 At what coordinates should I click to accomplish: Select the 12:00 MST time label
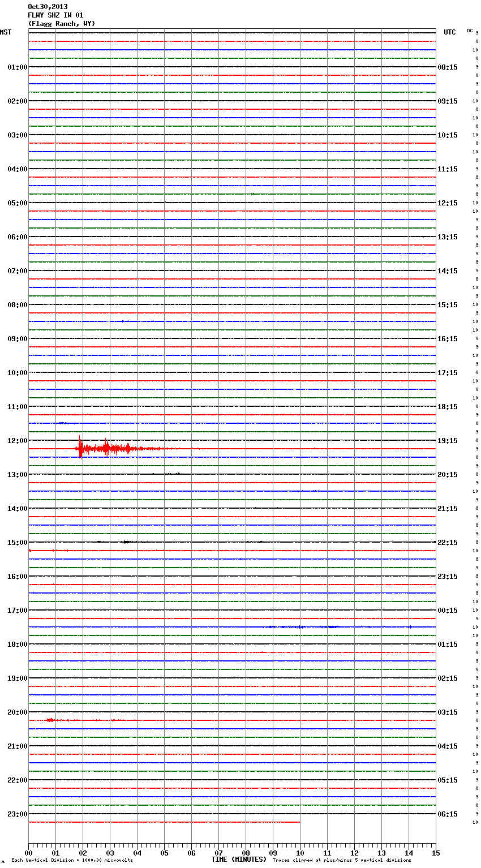click(18, 440)
